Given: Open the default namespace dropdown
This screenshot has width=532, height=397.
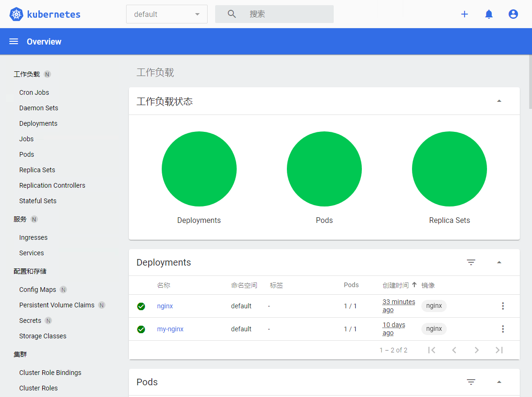Looking at the screenshot, I should tap(167, 14).
